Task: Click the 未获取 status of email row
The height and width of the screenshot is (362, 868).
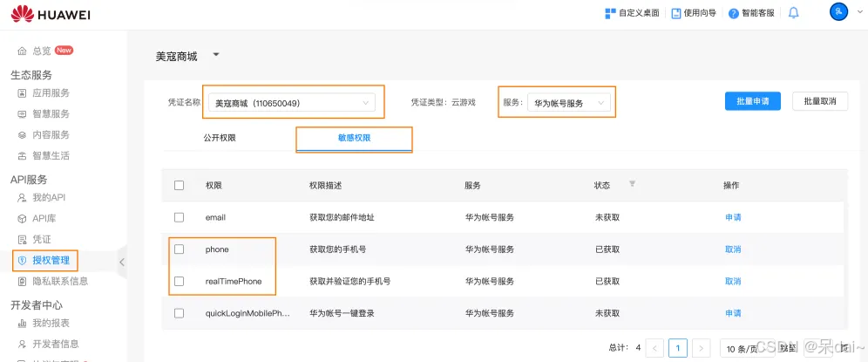Action: (607, 217)
